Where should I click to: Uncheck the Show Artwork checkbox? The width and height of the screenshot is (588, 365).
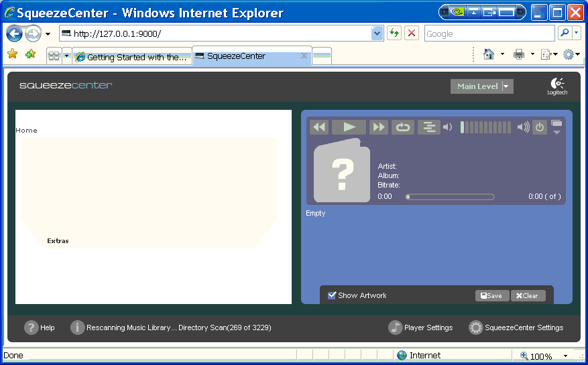[x=332, y=295]
